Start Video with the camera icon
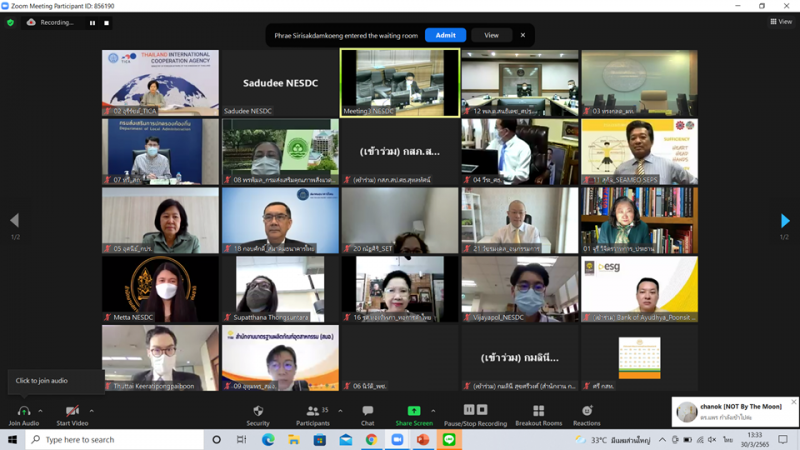 tap(72, 415)
